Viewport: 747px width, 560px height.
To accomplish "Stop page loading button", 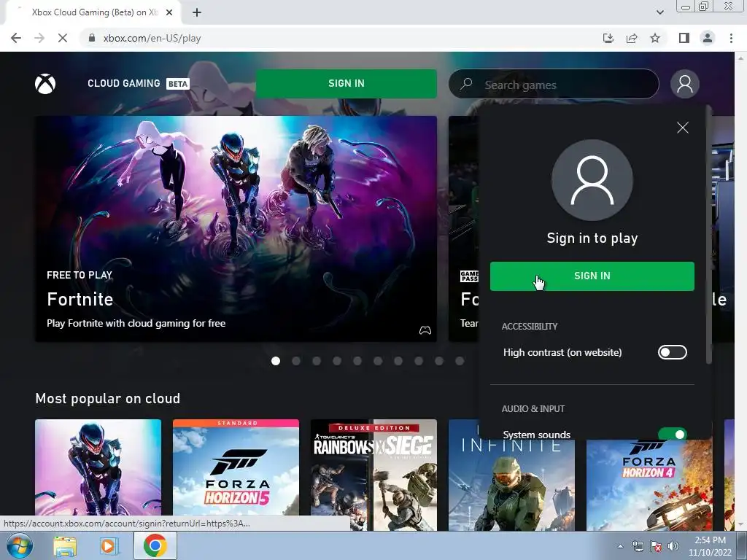I will 63,38.
